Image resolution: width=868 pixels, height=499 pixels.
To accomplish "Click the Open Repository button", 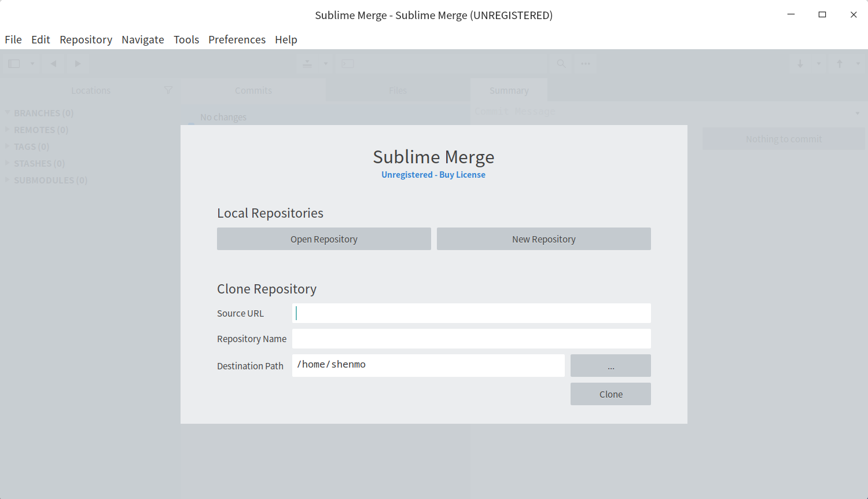I will click(323, 239).
